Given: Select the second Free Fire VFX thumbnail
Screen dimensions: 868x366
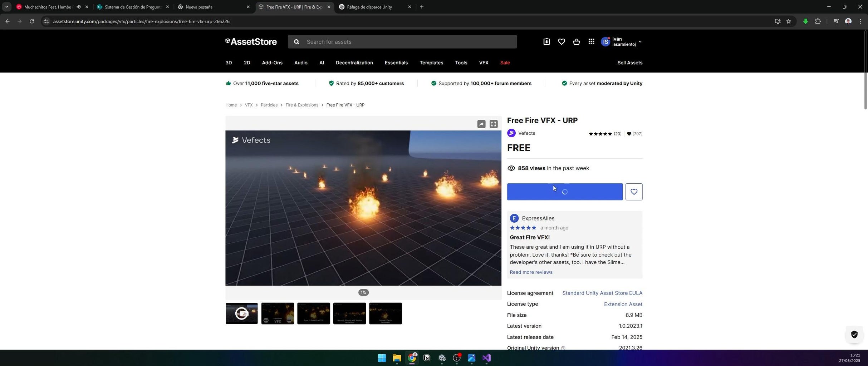Looking at the screenshot, I should pos(278,313).
